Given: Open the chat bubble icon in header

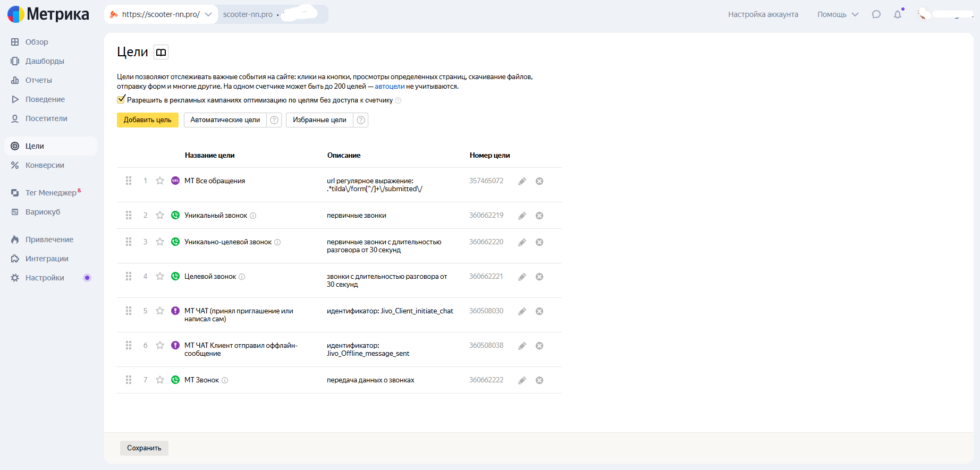Looking at the screenshot, I should tap(876, 14).
